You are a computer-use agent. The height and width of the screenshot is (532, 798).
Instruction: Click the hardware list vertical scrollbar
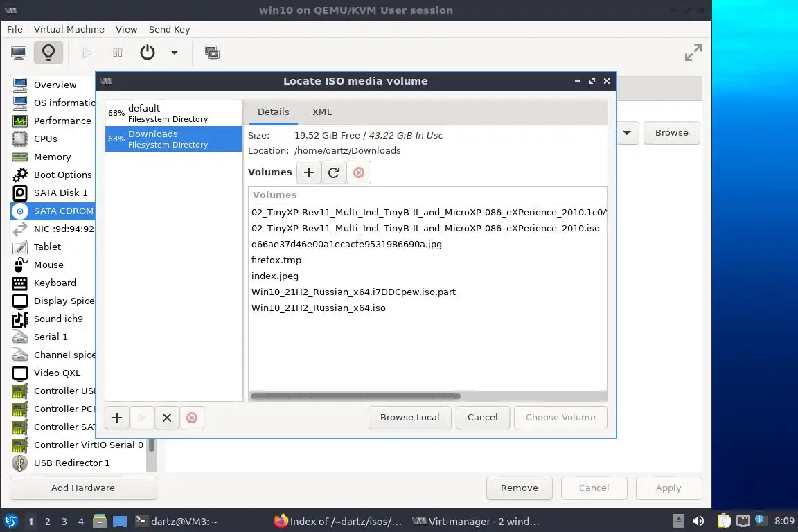pos(151,445)
